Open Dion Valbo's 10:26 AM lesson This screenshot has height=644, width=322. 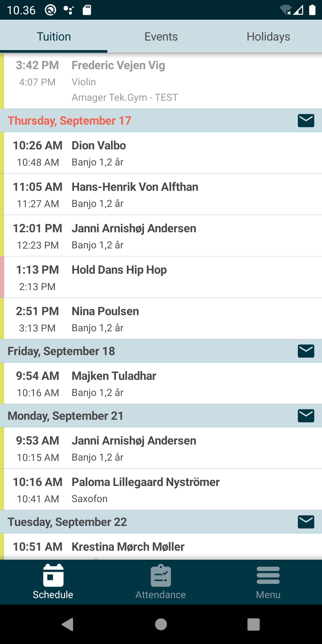[161, 153]
